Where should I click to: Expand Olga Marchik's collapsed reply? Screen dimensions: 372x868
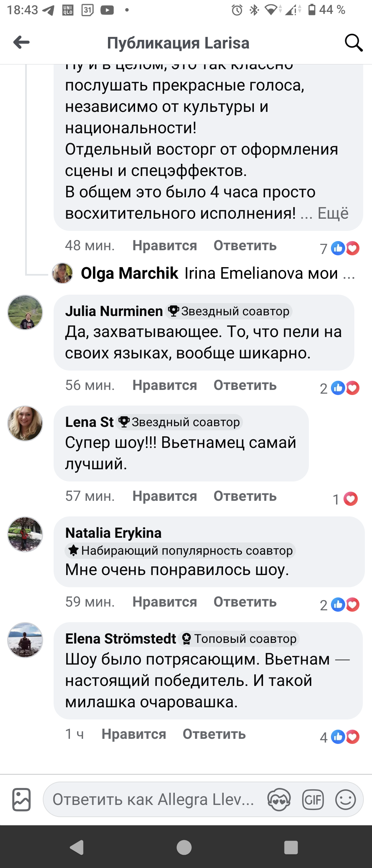coord(217,273)
